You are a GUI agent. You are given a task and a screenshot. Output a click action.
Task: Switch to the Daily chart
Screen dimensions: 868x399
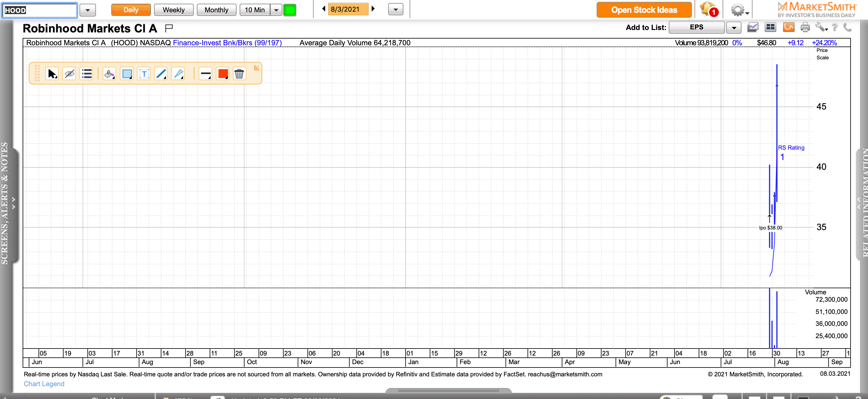(131, 10)
